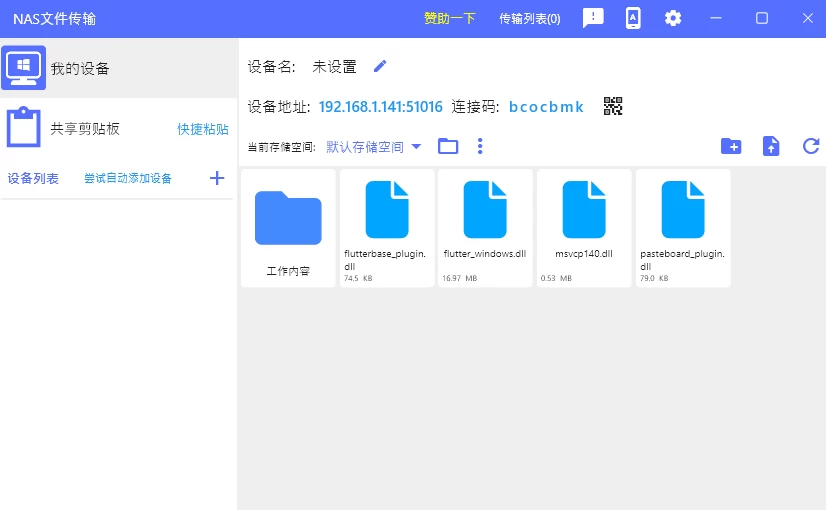Open the 工作内容 folder

click(288, 228)
